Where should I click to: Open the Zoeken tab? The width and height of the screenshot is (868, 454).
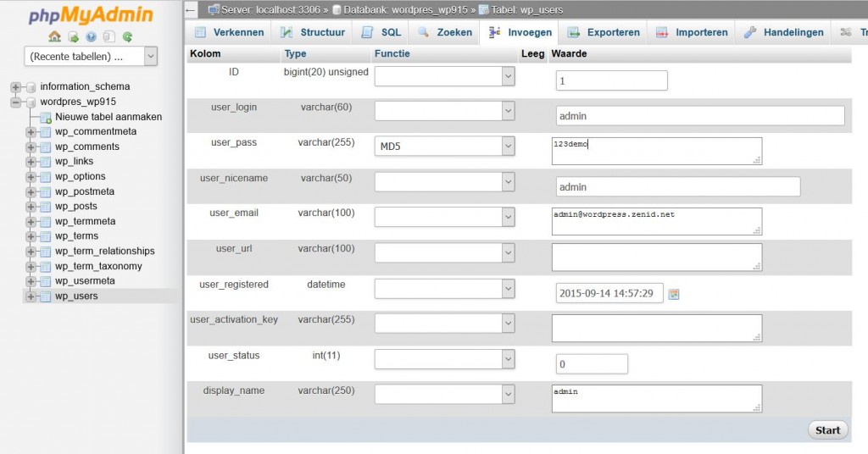click(x=444, y=32)
